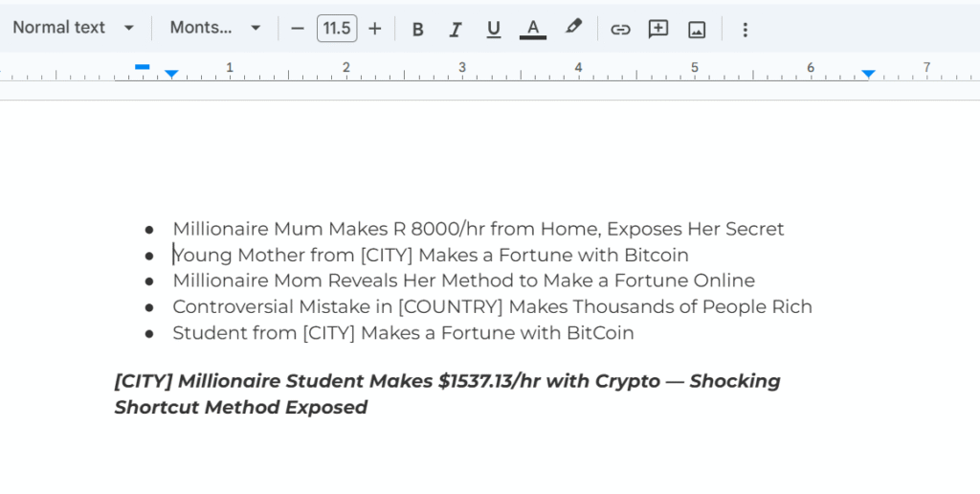
Task: Select the left indent triangle on ruler
Action: point(171,75)
